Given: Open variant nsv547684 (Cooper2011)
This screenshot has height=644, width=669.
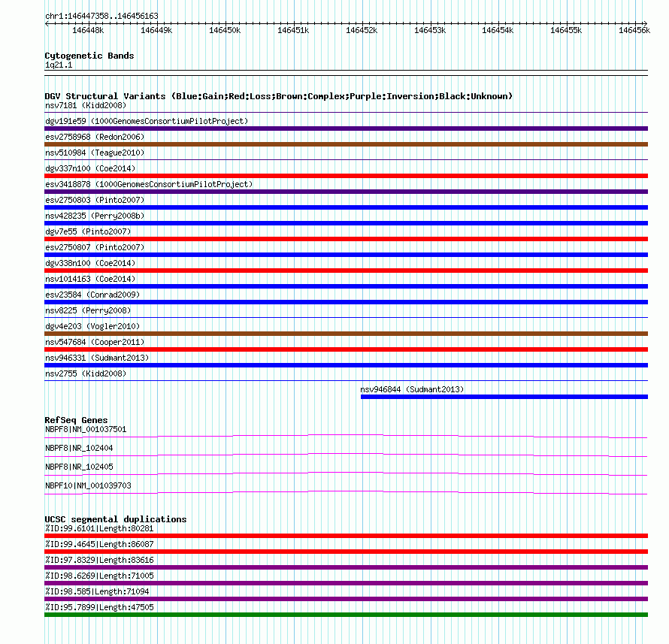Looking at the screenshot, I should pyautogui.click(x=95, y=342).
